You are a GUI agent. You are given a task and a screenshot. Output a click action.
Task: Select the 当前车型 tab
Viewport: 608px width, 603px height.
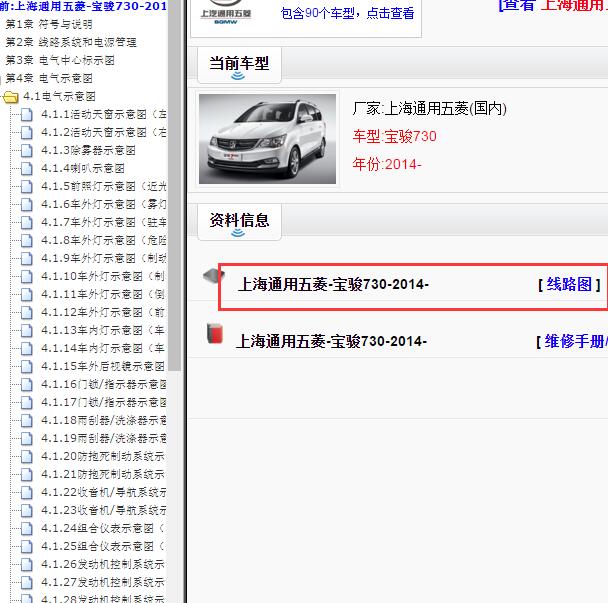coord(239,65)
